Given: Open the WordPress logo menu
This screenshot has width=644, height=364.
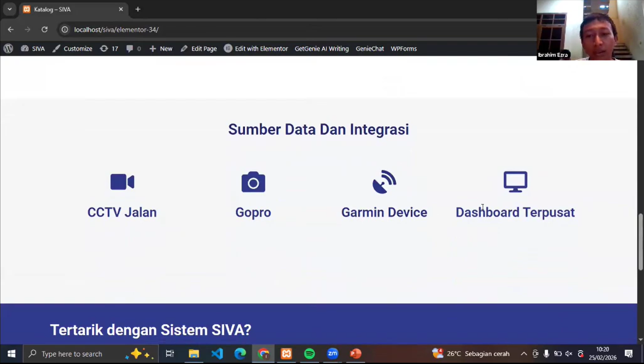Looking at the screenshot, I should click(x=8, y=49).
